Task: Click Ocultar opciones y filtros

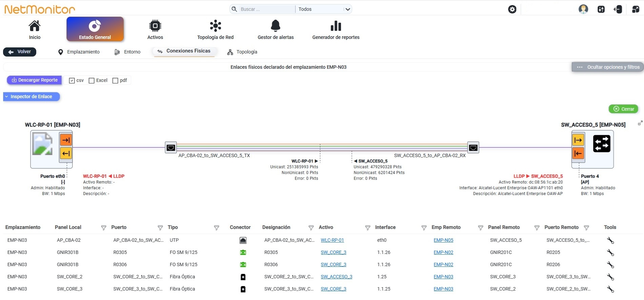Action: [607, 67]
